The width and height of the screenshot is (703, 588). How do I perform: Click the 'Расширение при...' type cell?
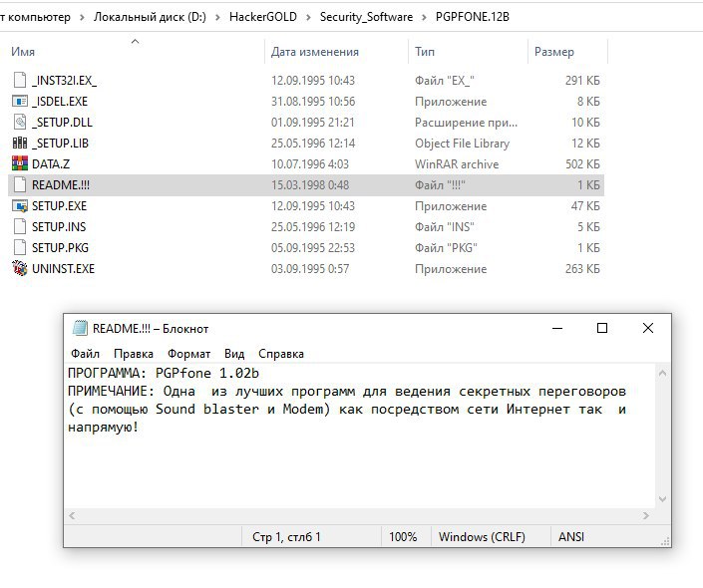tap(466, 123)
